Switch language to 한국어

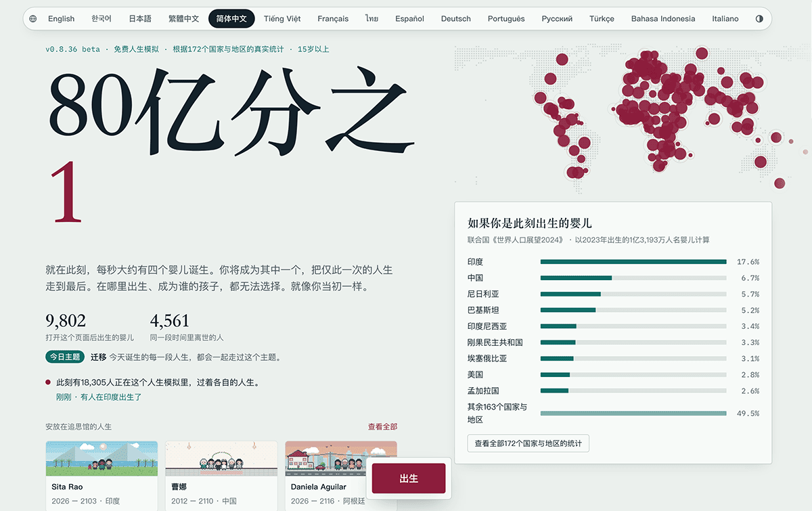point(101,19)
